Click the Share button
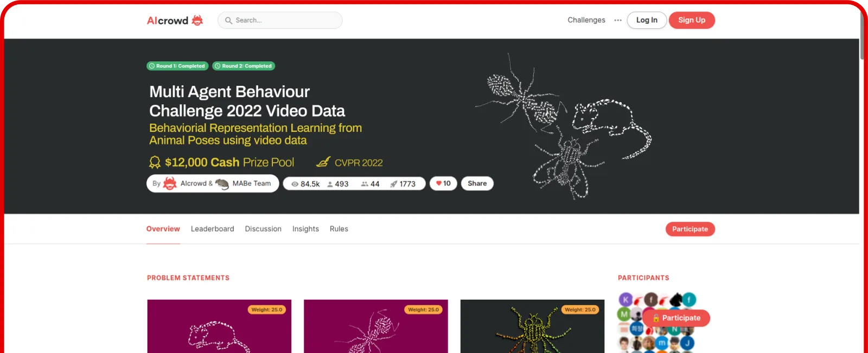This screenshot has height=353, width=868. [477, 183]
